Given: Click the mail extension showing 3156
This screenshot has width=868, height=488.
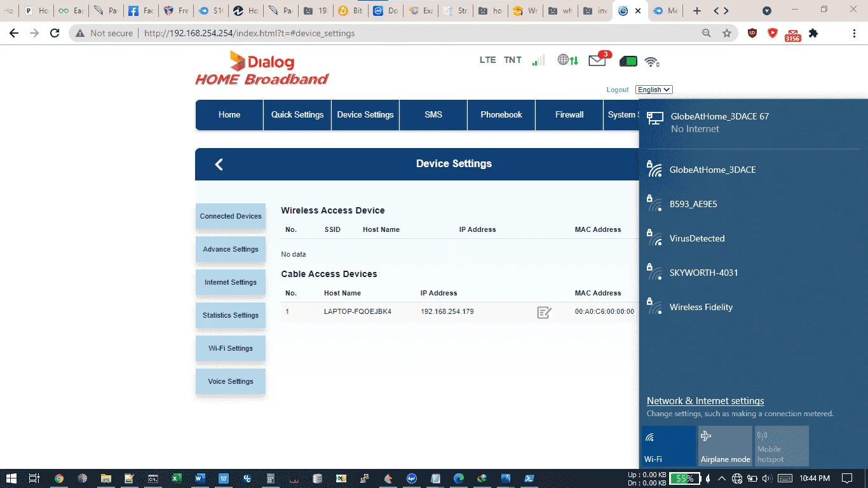Looking at the screenshot, I should coord(792,34).
